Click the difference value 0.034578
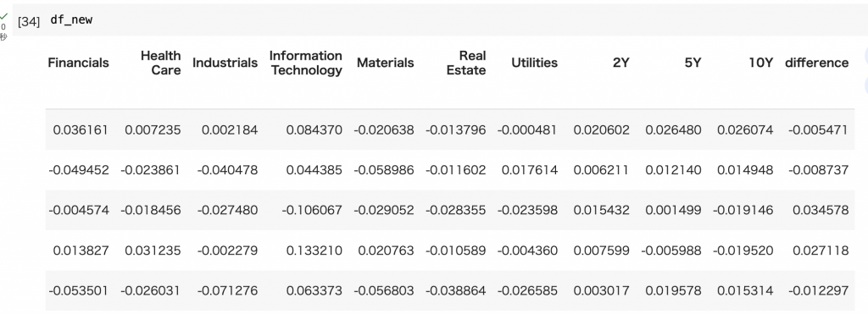This screenshot has width=868, height=314. [821, 211]
